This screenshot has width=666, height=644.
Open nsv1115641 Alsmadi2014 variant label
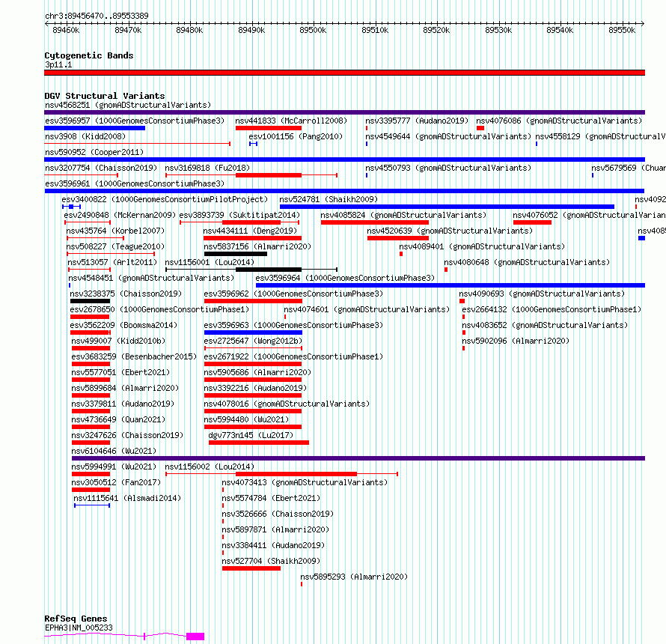pos(127,498)
